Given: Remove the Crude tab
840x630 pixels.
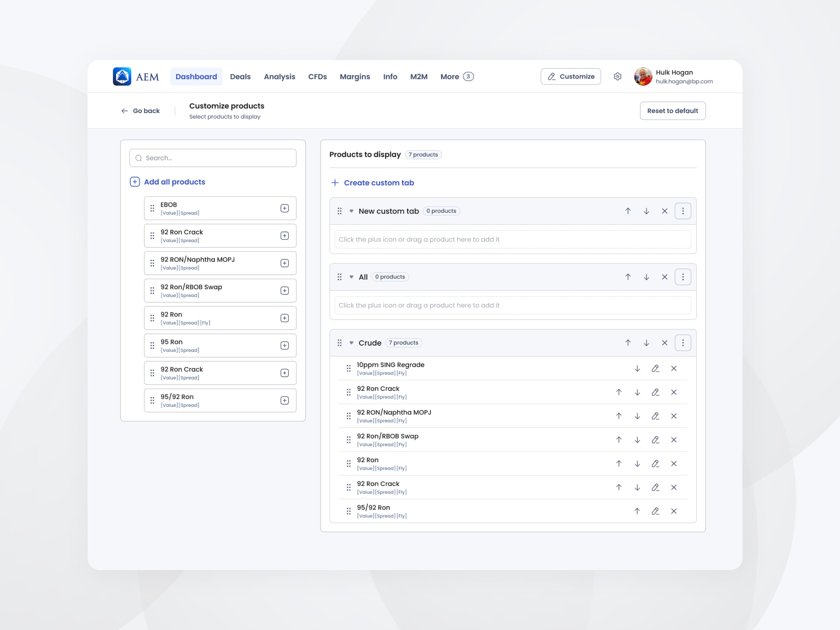Looking at the screenshot, I should tap(664, 343).
